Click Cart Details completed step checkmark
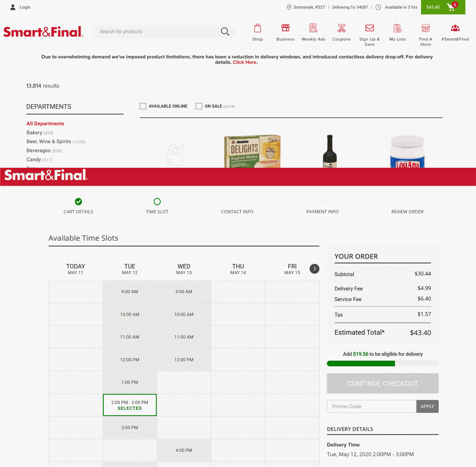Viewport: 476px width, 467px height. pyautogui.click(x=78, y=201)
